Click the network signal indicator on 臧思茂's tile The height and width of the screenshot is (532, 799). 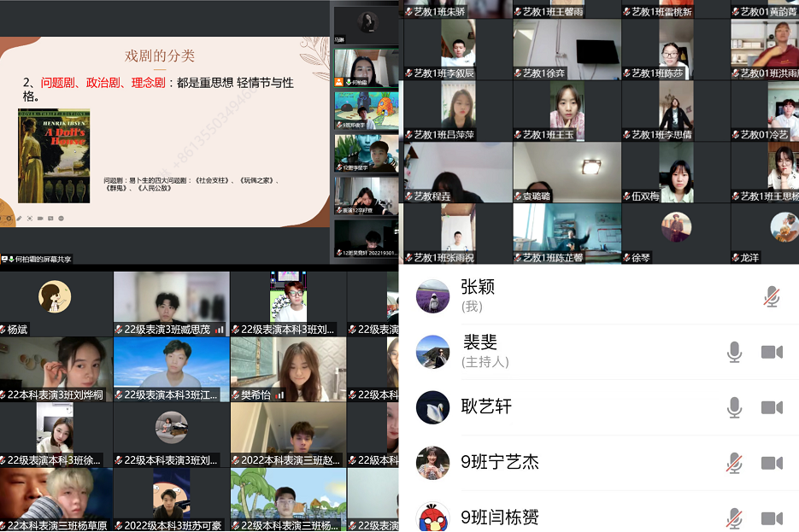[x=220, y=327]
